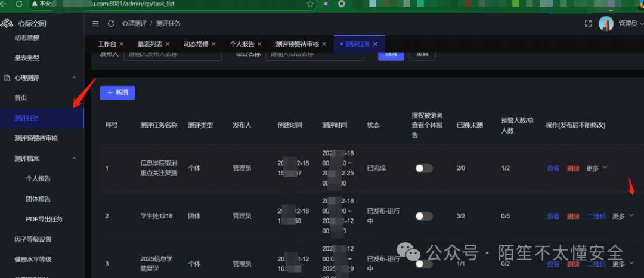644x278 pixels.
Task: Switch to the 测评预警待审核 tab
Action: point(298,44)
